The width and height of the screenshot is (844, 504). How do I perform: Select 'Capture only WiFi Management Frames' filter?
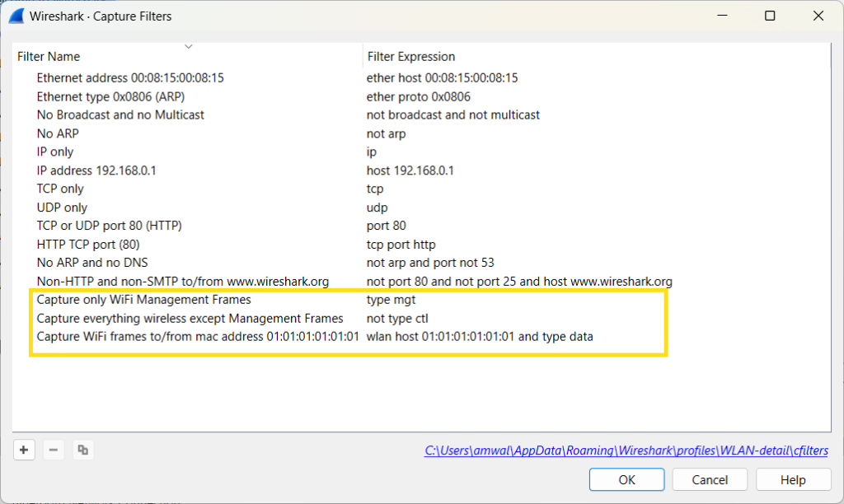(143, 300)
